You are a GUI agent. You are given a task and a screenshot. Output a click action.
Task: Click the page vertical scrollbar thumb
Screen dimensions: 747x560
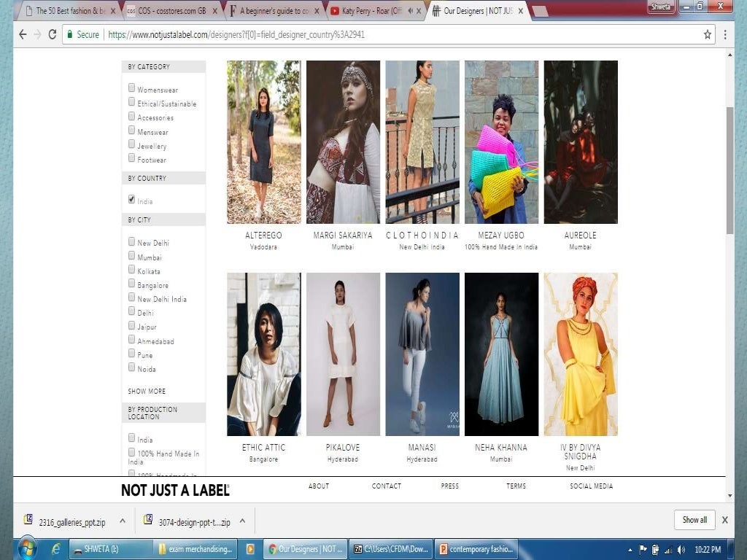(x=729, y=171)
